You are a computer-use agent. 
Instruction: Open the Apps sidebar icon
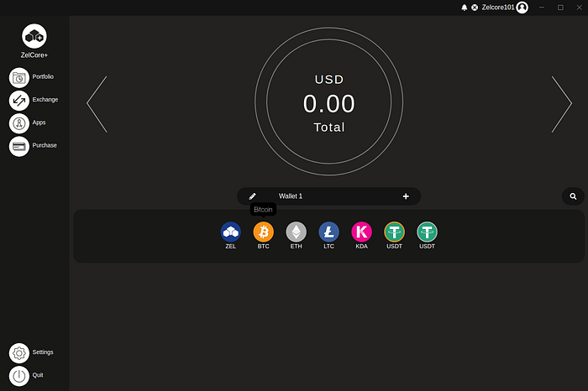coord(19,123)
